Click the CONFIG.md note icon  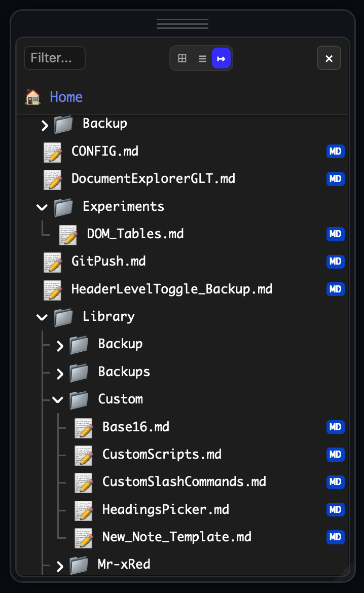point(53,152)
